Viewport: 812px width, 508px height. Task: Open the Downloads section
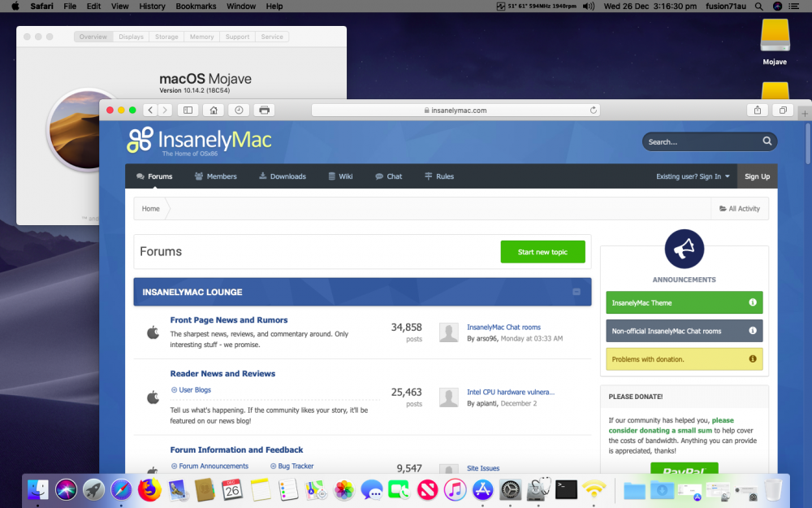click(283, 176)
